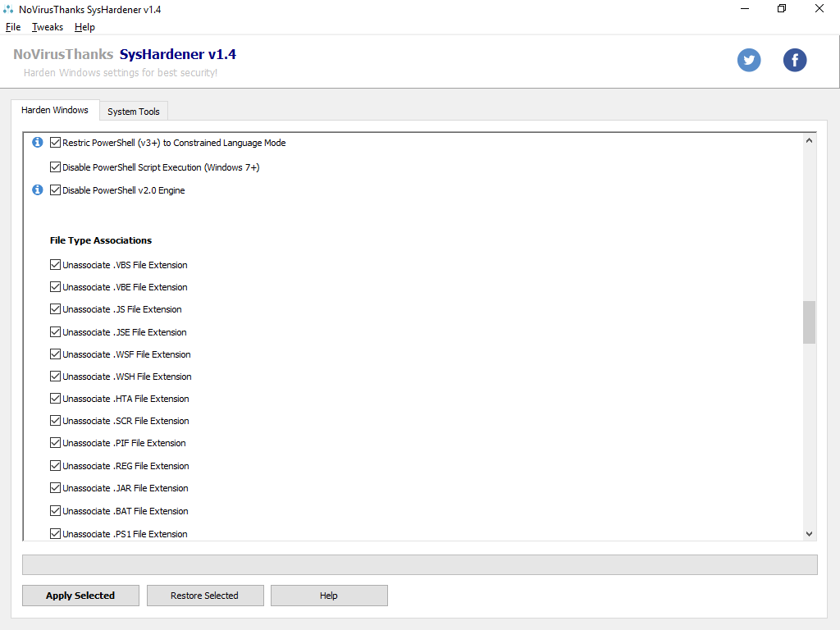Uncheck Unassociate .VBE File Extension
Image resolution: width=840 pixels, height=630 pixels.
[x=55, y=287]
